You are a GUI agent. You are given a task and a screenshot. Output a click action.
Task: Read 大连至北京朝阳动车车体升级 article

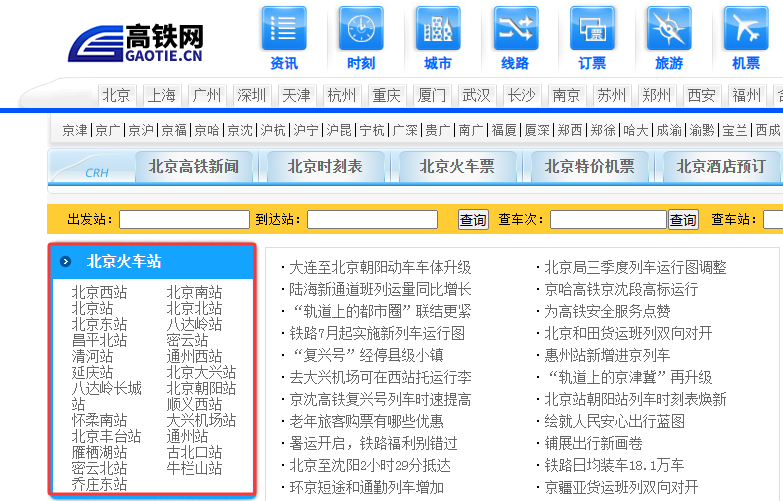click(x=380, y=267)
